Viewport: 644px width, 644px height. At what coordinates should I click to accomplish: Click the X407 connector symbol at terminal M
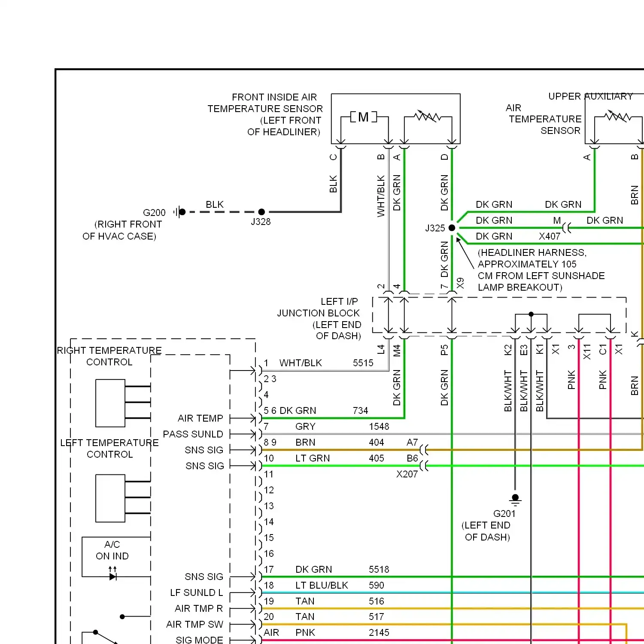point(567,228)
